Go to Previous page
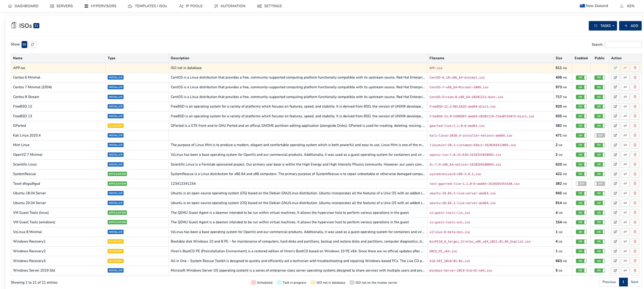 609,282
